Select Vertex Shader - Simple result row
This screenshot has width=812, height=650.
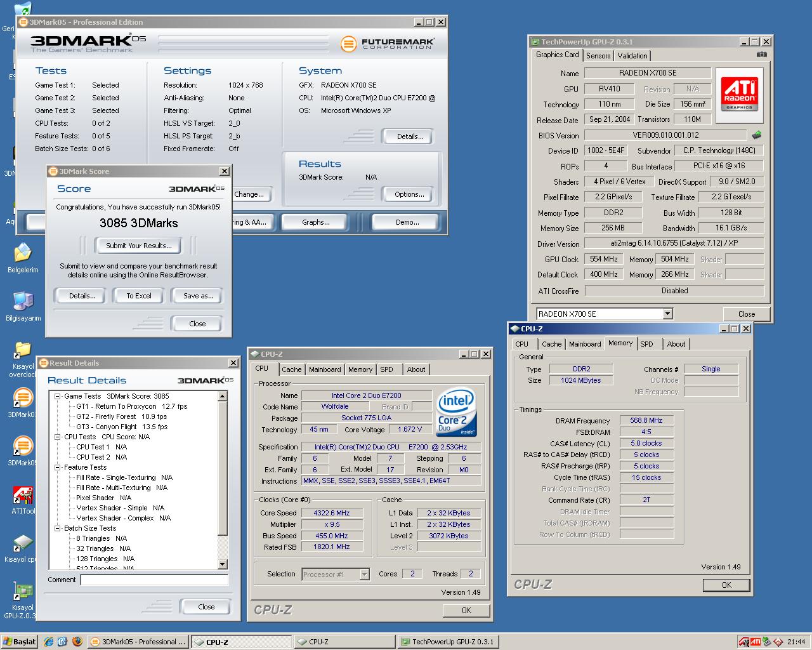tap(121, 508)
